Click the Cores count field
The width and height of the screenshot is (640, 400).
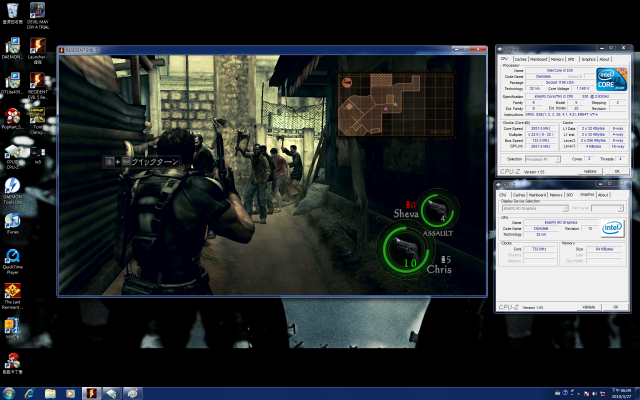[589, 159]
